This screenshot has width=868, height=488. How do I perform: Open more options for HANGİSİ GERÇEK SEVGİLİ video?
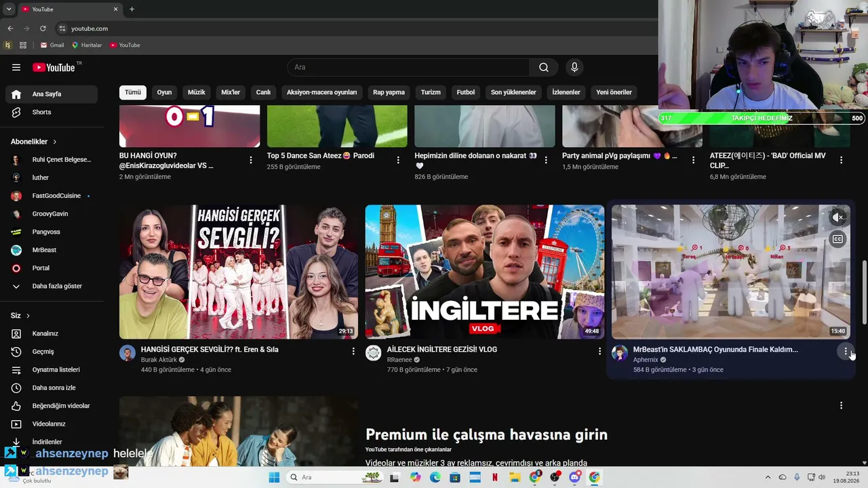(353, 351)
